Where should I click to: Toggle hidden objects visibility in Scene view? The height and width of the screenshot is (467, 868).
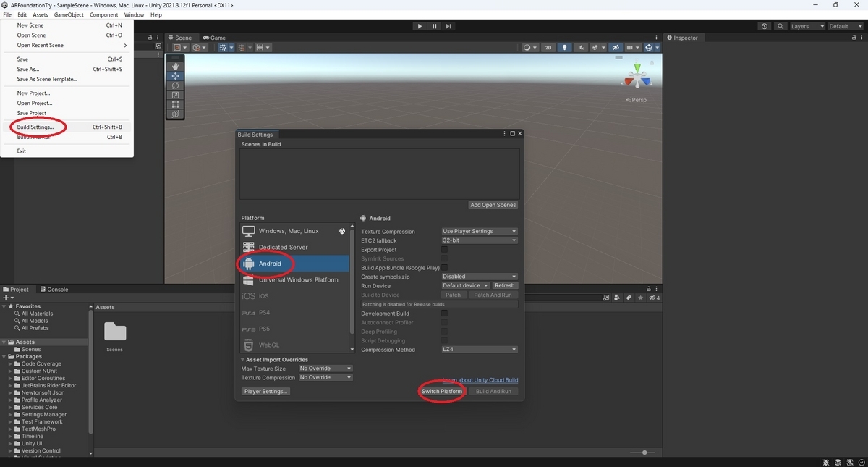pos(616,48)
